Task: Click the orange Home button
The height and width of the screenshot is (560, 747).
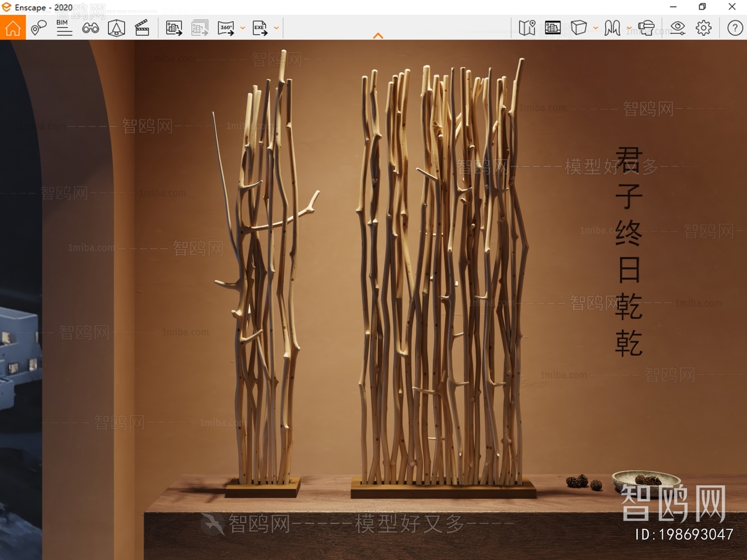Action: (13, 28)
